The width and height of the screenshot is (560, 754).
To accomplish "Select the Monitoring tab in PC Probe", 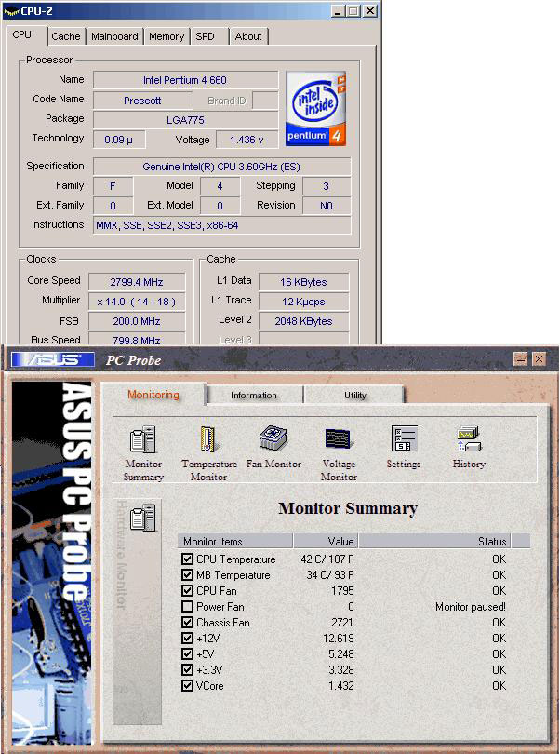I will click(x=153, y=395).
